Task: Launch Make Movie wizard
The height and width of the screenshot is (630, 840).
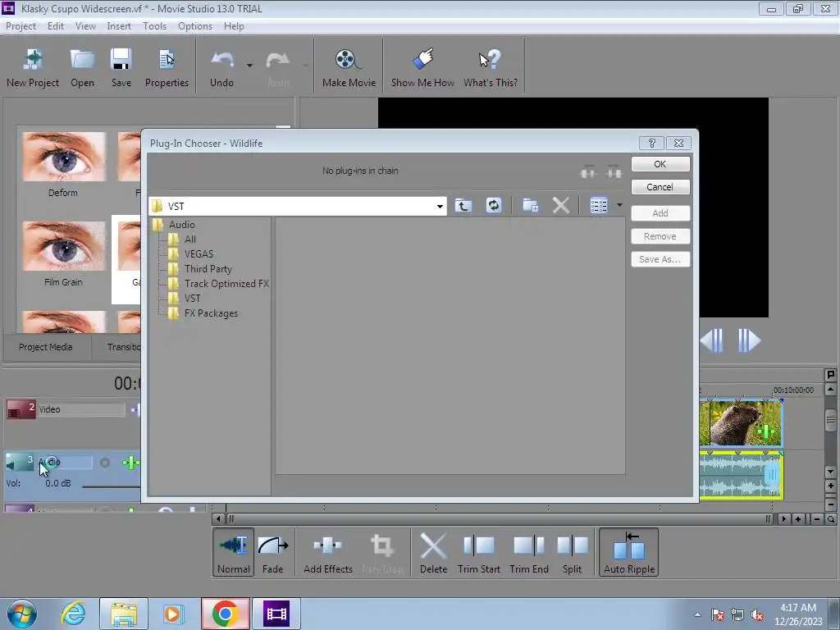Action: tap(349, 68)
